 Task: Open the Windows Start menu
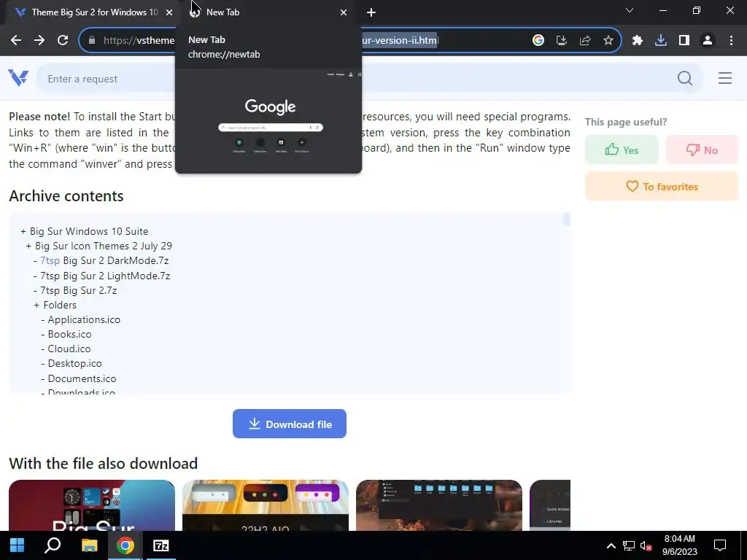(18, 545)
